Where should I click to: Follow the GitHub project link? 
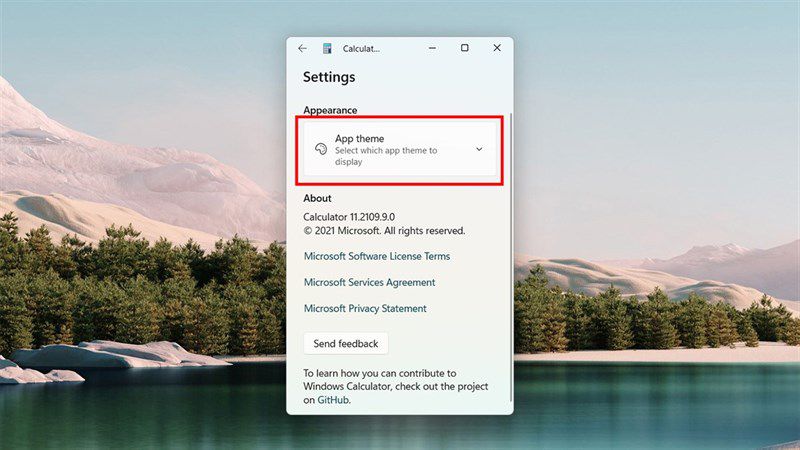(333, 400)
